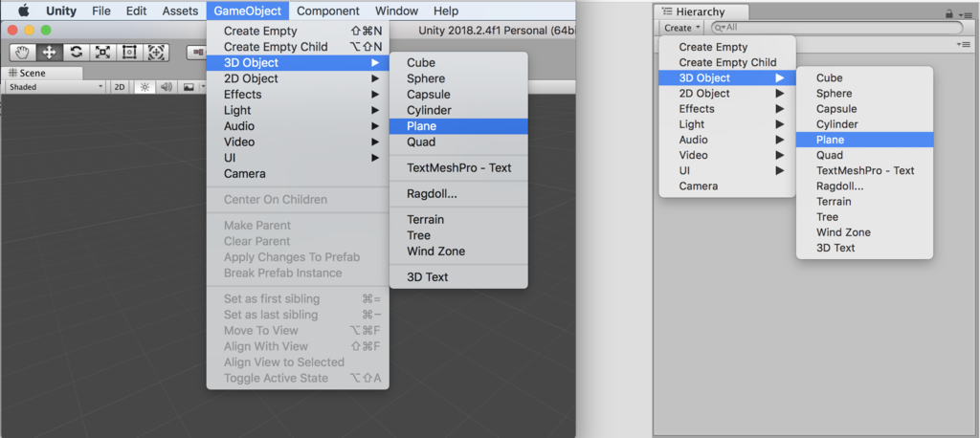
Task: Click the Hierarchy panel lock icon
Action: pos(949,13)
